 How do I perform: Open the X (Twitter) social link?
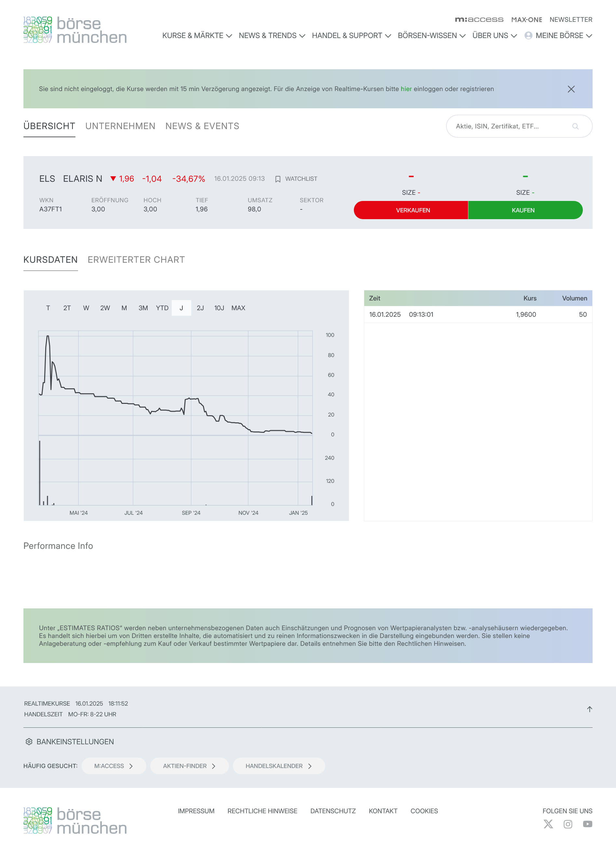click(x=548, y=824)
